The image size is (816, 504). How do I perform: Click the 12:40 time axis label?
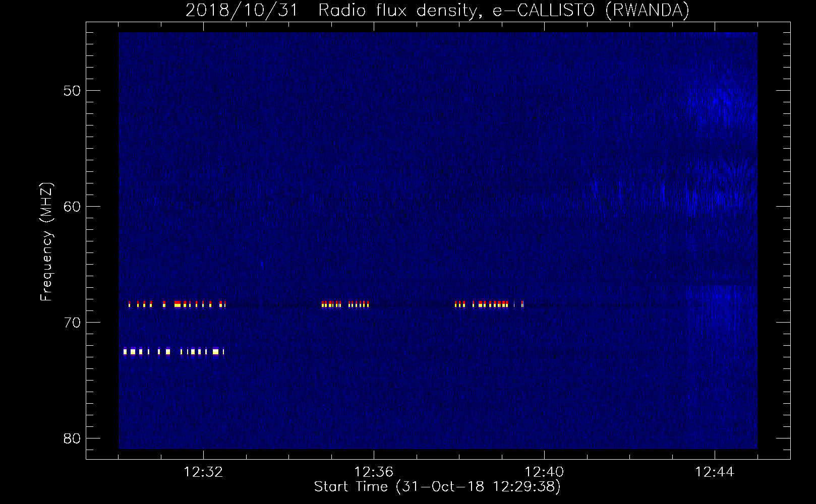click(544, 472)
